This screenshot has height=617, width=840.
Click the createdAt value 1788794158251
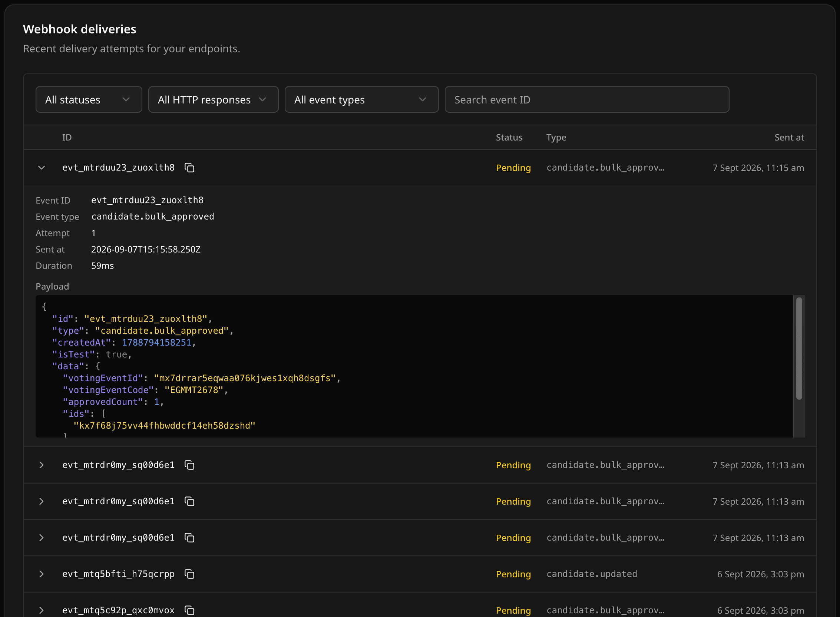156,343
